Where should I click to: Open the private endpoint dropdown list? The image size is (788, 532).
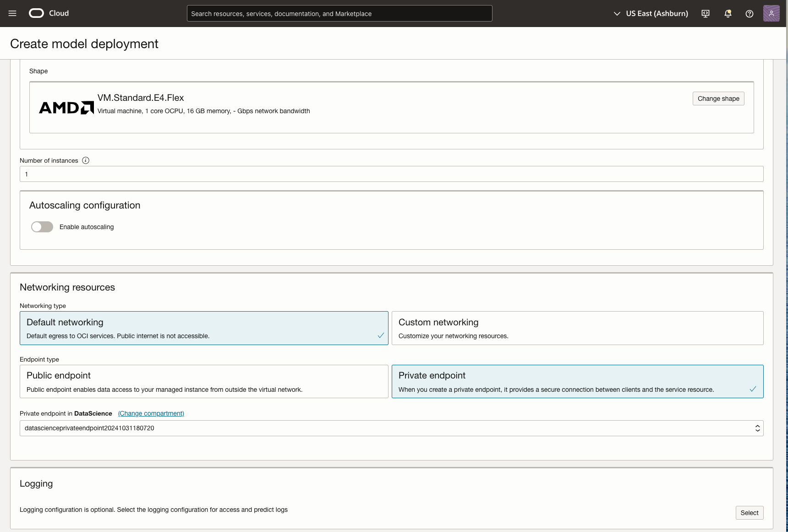tap(391, 428)
